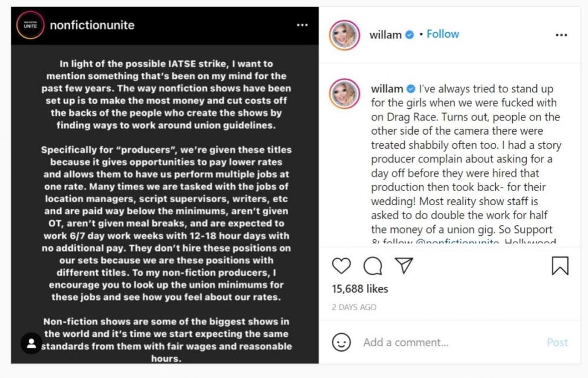Open comments via speech bubble icon
Viewport: 588px width, 378px height.
point(372,266)
